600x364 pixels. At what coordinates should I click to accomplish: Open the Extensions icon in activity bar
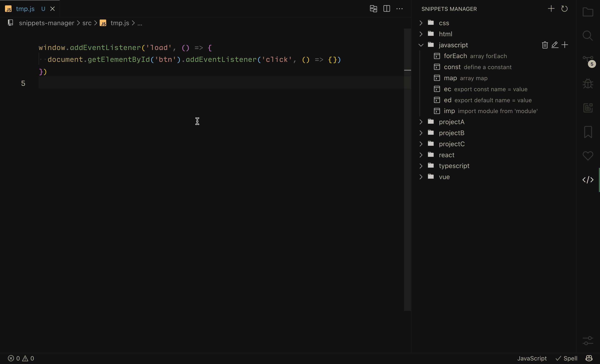pos(588,107)
